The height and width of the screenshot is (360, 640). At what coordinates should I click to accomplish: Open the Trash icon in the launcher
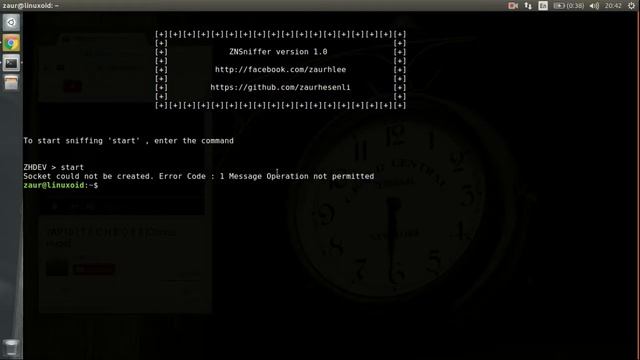[11, 348]
